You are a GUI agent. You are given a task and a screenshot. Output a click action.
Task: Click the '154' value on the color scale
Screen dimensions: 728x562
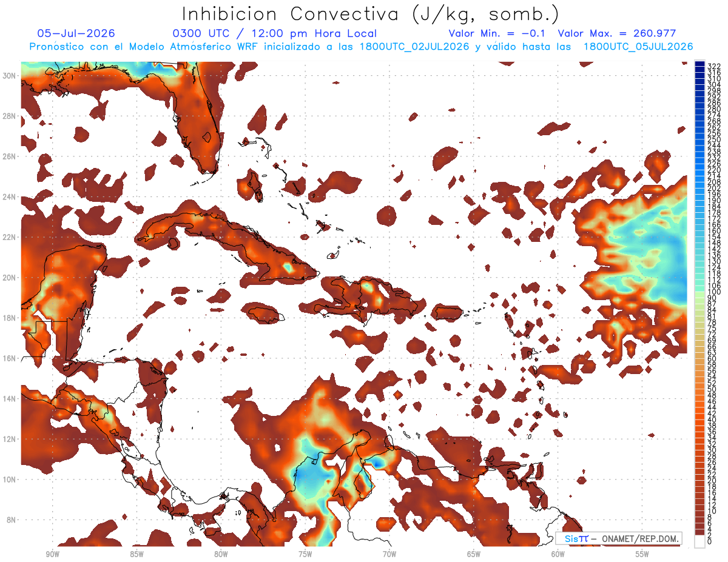click(x=713, y=237)
